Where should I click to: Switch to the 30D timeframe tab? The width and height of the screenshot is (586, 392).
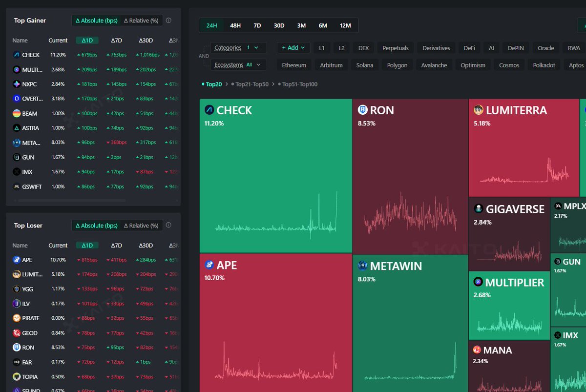pos(279,25)
